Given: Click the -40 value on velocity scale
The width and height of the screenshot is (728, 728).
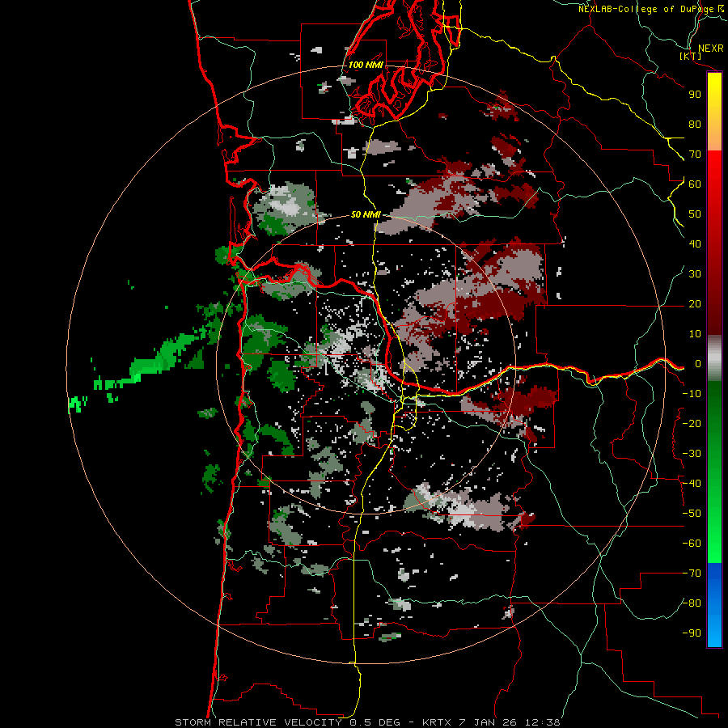Looking at the screenshot, I should pos(692,484).
